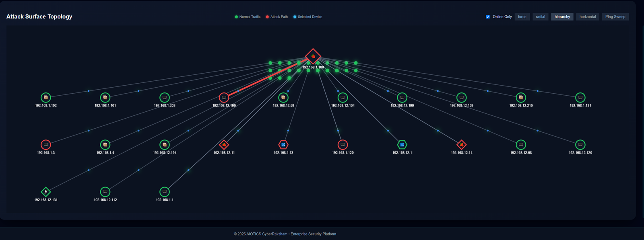The height and width of the screenshot is (240, 644).
Task: Click the Selected Device legend item
Action: click(308, 17)
